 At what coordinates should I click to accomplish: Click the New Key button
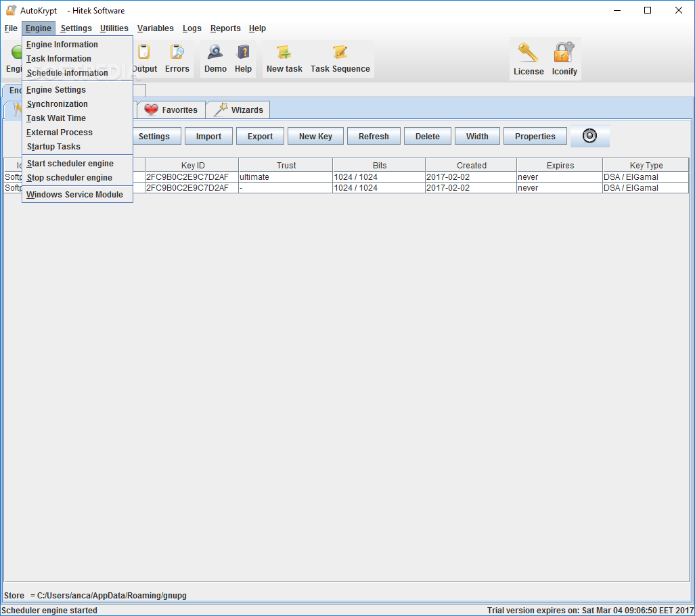pos(315,137)
